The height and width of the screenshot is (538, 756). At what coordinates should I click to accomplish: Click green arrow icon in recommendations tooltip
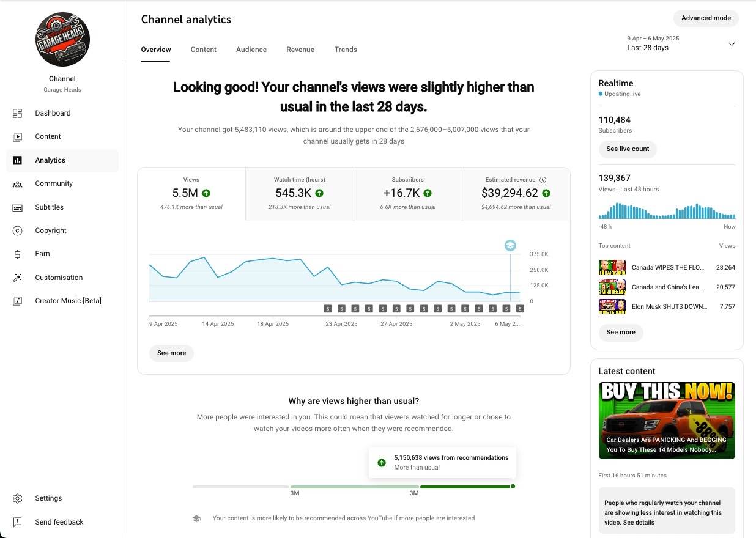tap(382, 463)
